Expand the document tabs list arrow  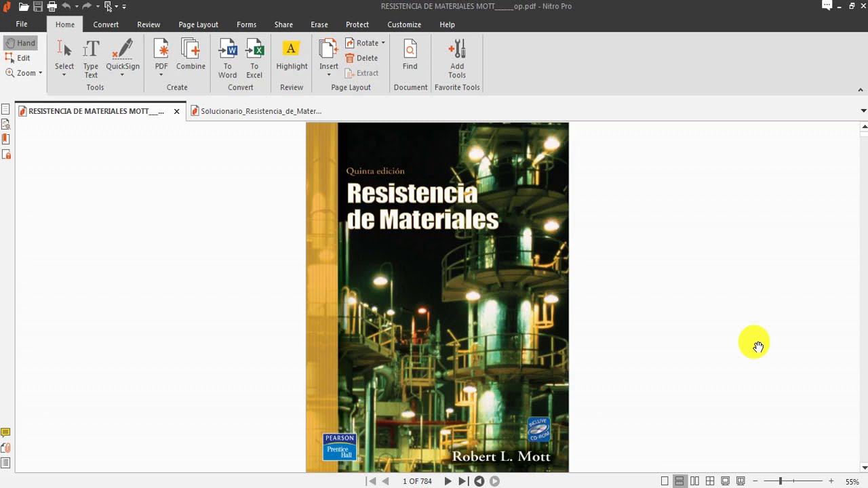863,110
